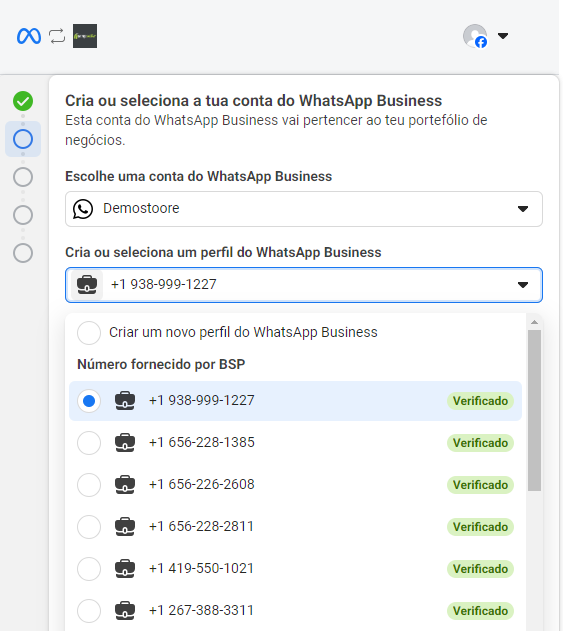Click the fifth step circle in sidebar
The width and height of the screenshot is (563, 631).
pyautogui.click(x=23, y=253)
